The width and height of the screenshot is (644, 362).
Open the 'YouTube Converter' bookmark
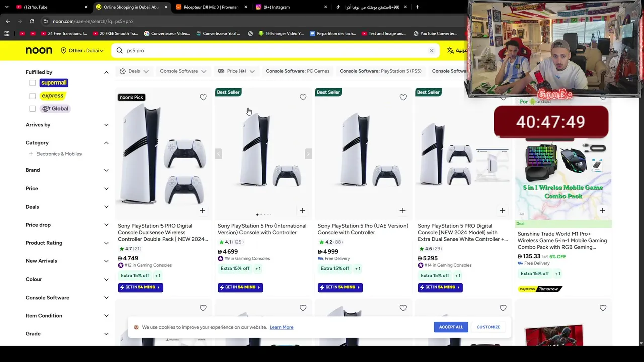tap(435, 34)
